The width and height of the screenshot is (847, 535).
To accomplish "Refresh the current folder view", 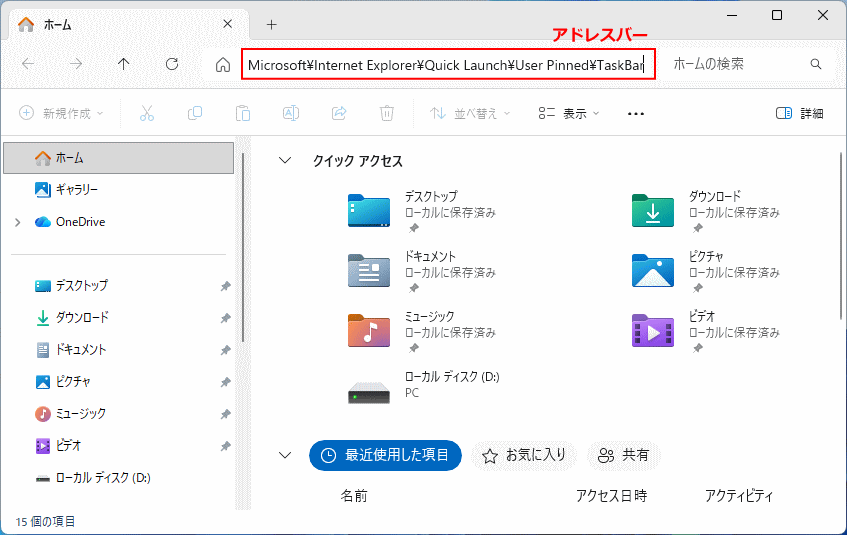I will [x=172, y=64].
